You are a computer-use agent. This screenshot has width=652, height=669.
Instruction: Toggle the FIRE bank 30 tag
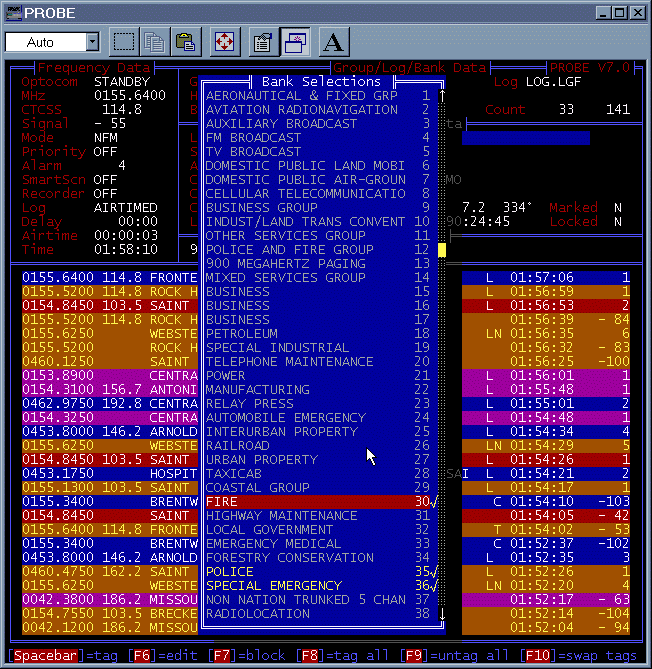(x=321, y=502)
